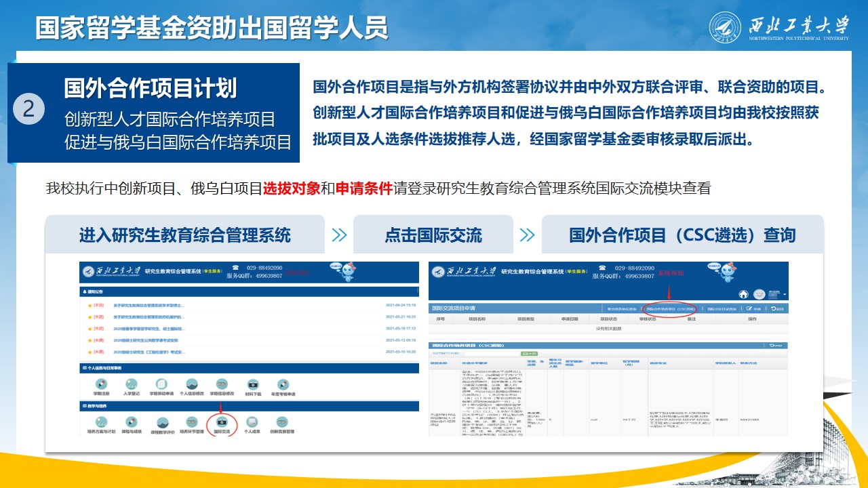Open the 材料下载 camera icon
The image size is (868, 488).
point(253,386)
